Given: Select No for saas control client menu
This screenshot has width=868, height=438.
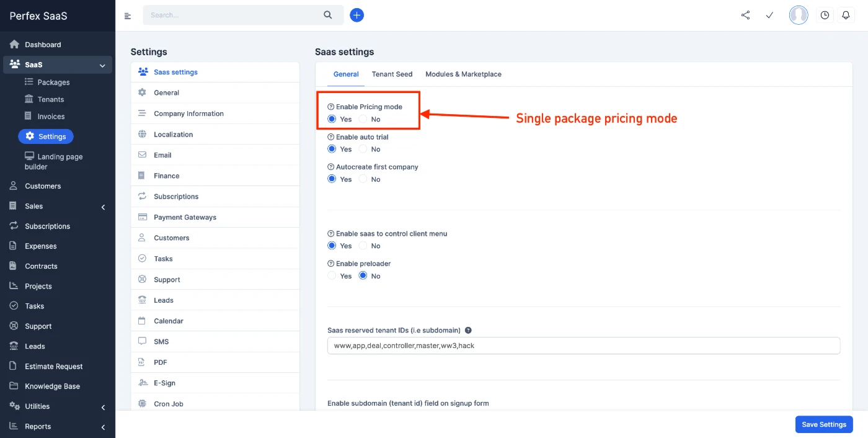Looking at the screenshot, I should (x=363, y=246).
